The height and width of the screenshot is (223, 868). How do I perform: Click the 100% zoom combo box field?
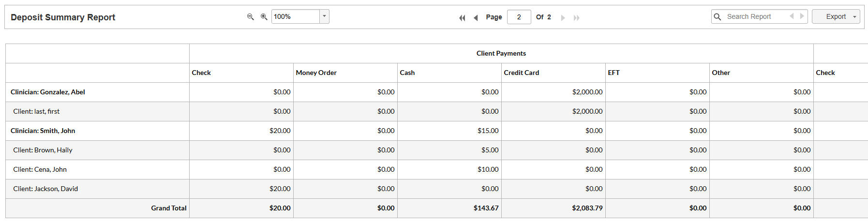pyautogui.click(x=295, y=16)
